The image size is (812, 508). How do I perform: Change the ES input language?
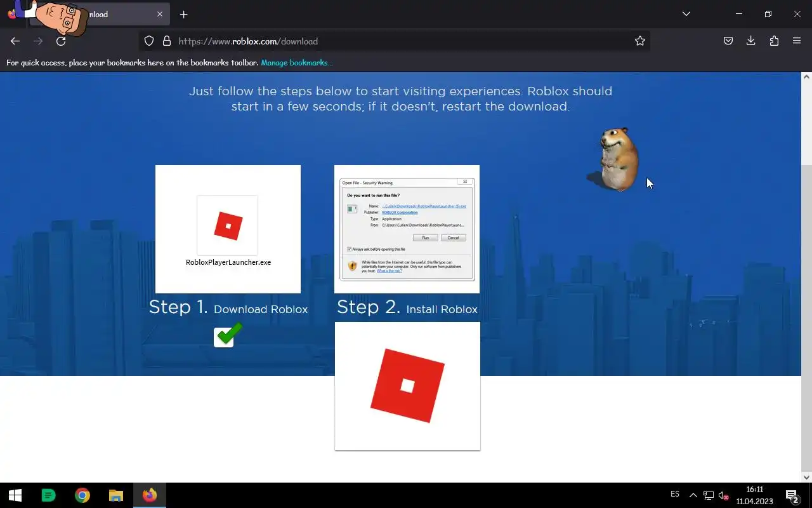(675, 495)
